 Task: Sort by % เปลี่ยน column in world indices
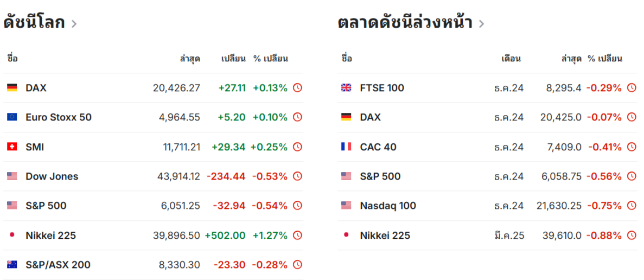click(x=271, y=58)
